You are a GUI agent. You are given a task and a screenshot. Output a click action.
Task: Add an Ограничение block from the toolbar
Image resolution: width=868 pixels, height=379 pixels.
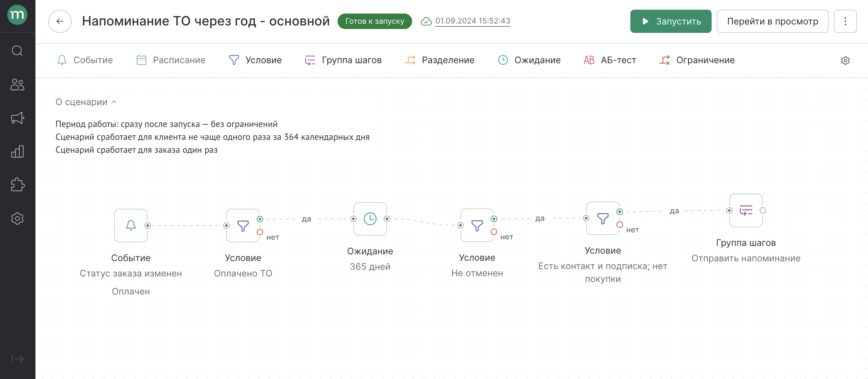[697, 60]
